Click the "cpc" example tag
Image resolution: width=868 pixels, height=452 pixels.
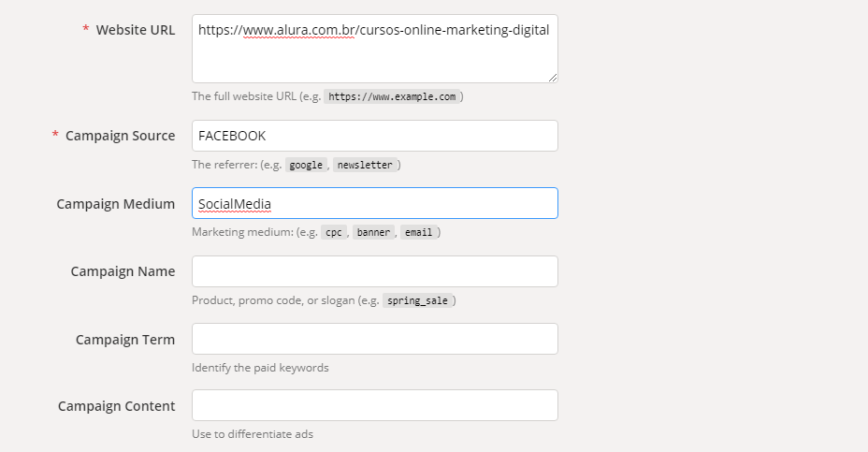(333, 232)
